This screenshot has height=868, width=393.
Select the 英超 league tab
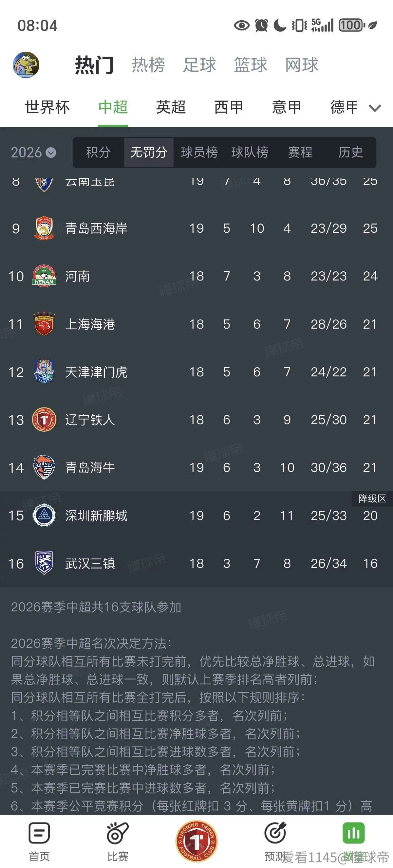(171, 107)
